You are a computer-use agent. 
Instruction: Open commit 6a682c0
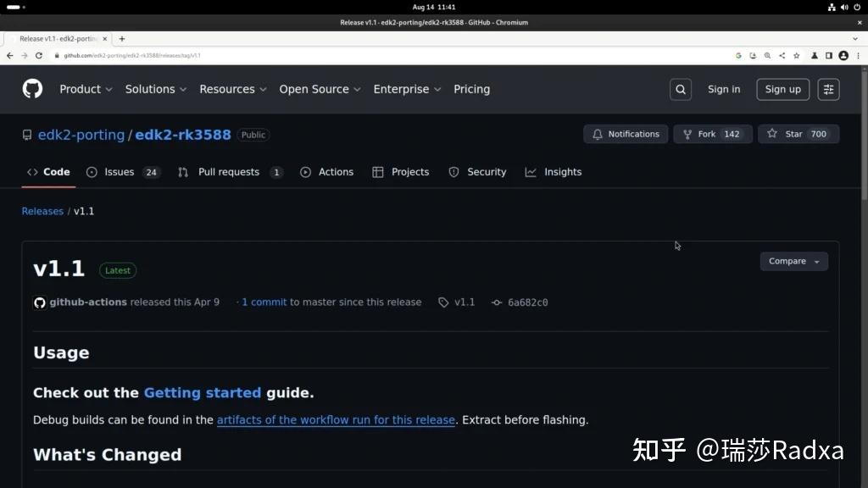[x=527, y=302]
